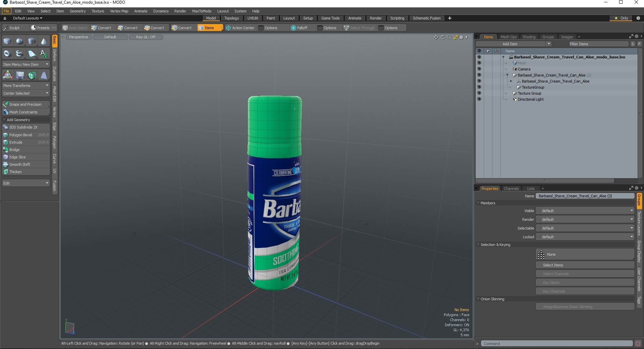The image size is (644, 349).
Task: Toggle visibility of the Camera item
Action: pyautogui.click(x=479, y=69)
